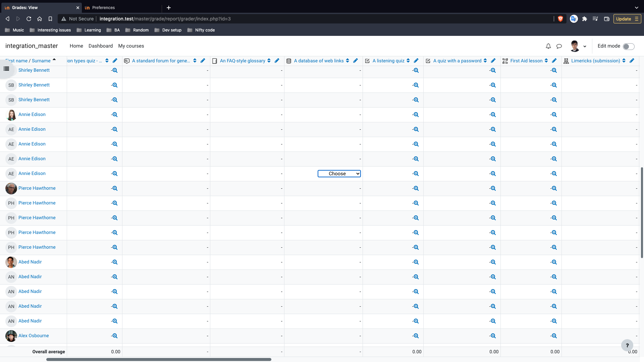Edit A database of web links pencil

click(356, 61)
